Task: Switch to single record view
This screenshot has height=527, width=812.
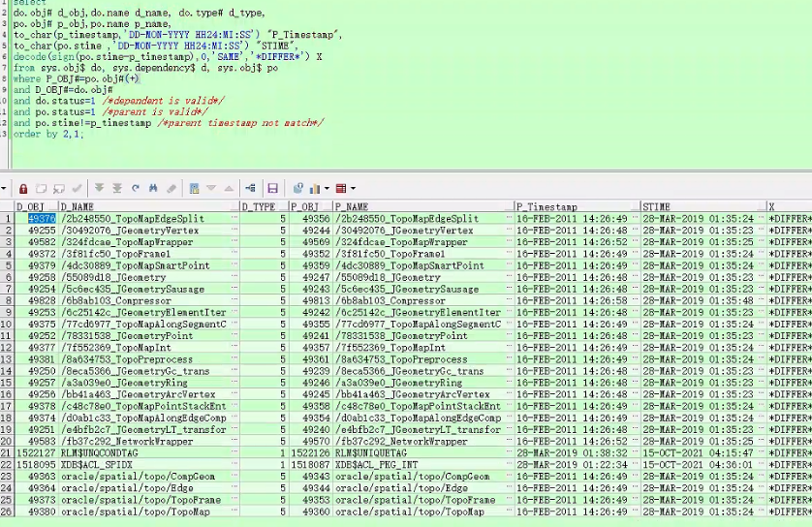Action: (194, 189)
